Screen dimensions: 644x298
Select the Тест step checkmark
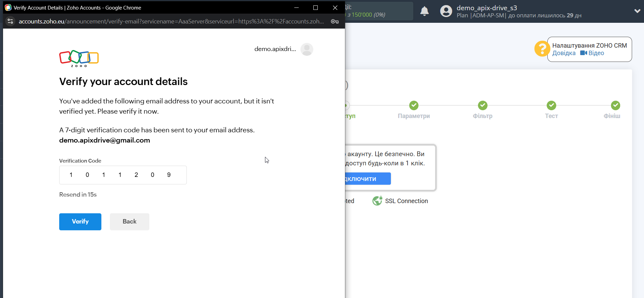551,105
